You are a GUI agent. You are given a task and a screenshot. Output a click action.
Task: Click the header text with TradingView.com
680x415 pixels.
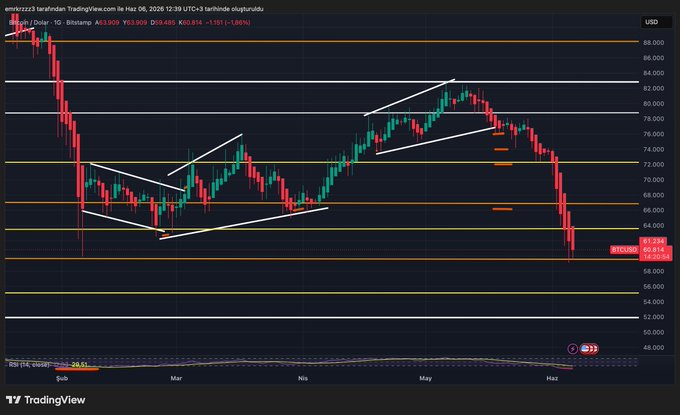pos(134,9)
